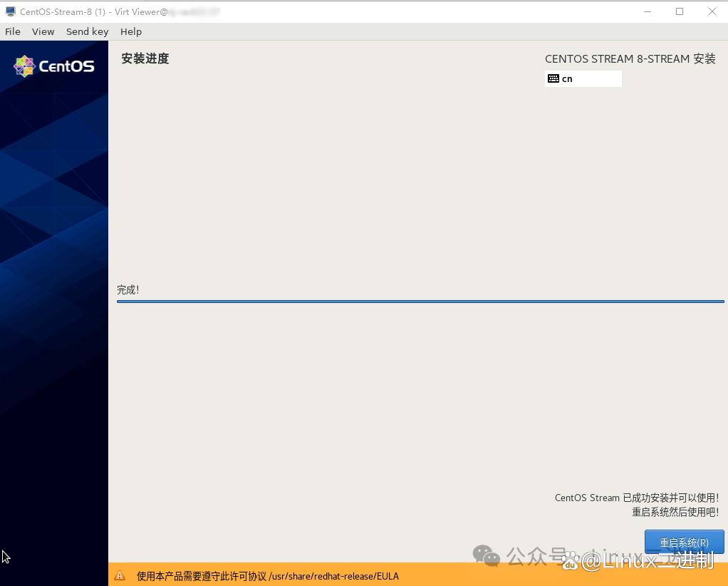
Task: Close the Virt Viewer window
Action: pyautogui.click(x=712, y=11)
